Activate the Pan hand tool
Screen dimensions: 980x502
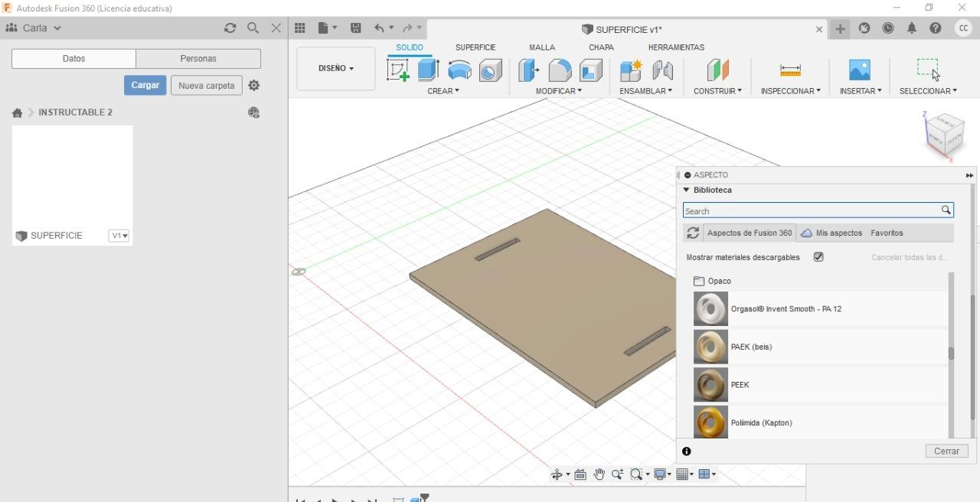click(599, 474)
